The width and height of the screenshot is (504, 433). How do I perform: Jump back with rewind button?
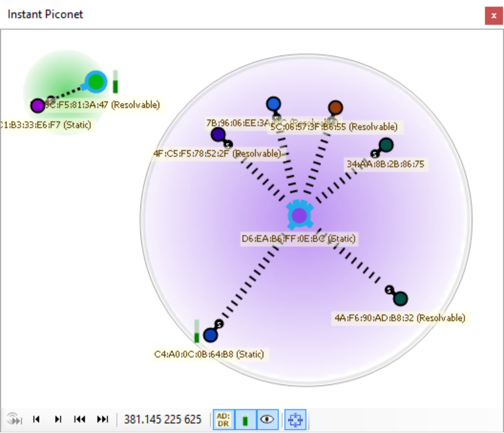pos(80,419)
